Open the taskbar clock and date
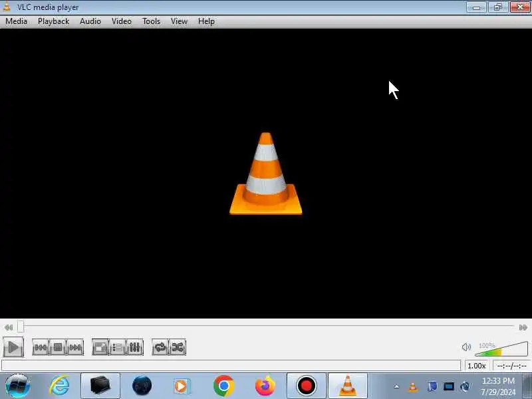Screen dimensions: 532x399 click(498, 386)
